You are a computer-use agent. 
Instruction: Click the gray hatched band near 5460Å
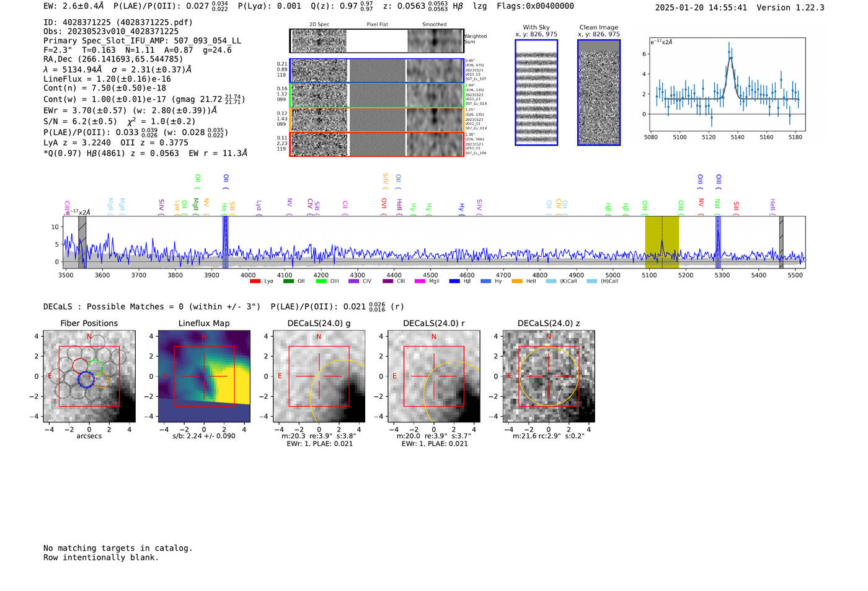[781, 242]
